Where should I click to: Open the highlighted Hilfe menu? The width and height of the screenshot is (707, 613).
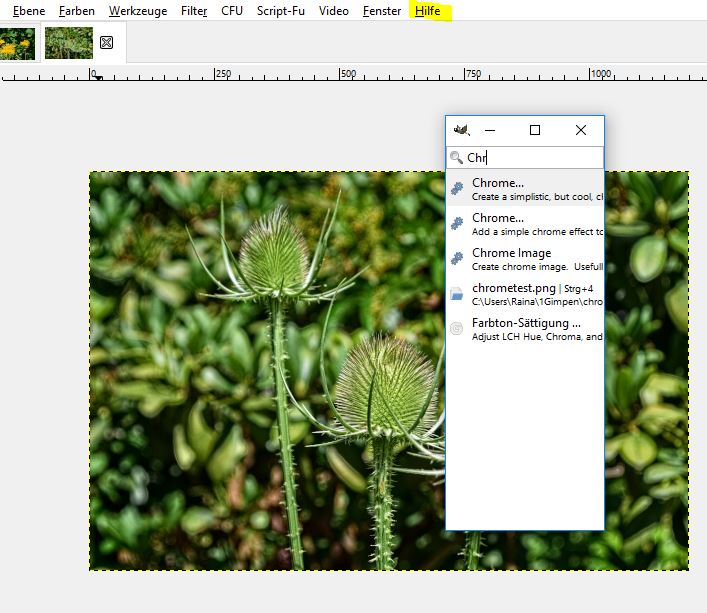pyautogui.click(x=428, y=11)
